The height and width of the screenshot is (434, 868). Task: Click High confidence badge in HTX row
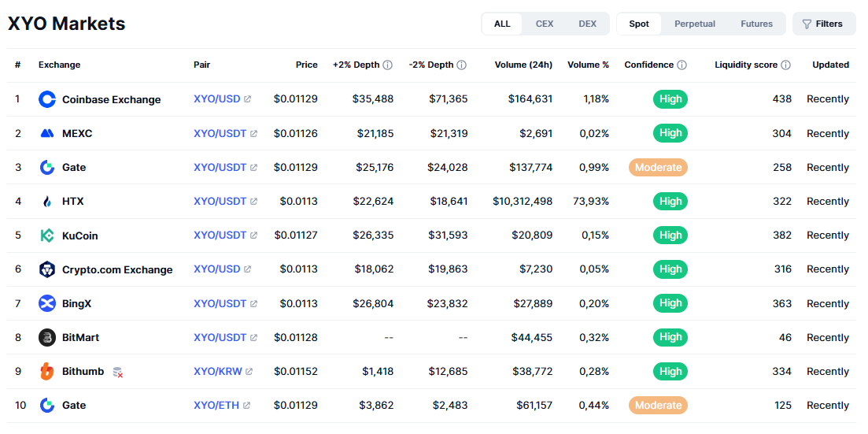point(670,201)
